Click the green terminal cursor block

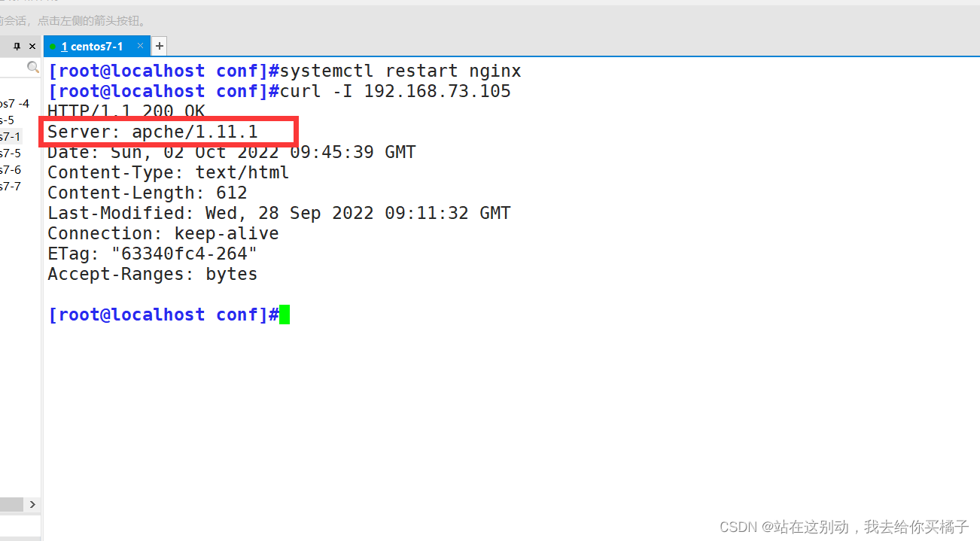[285, 315]
